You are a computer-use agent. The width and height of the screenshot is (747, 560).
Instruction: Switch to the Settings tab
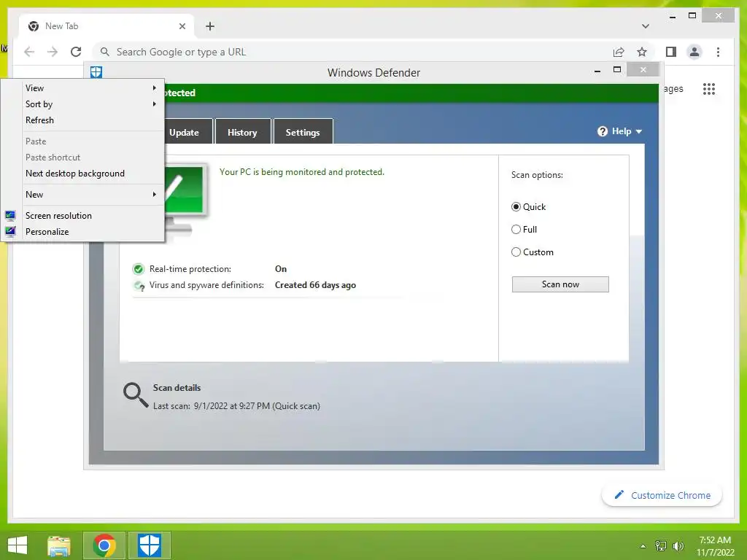[303, 132]
